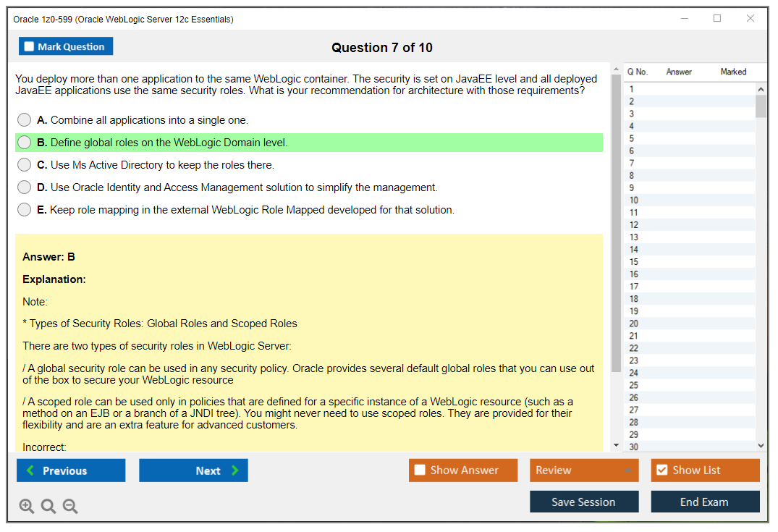Click the zoom-in magnifier icon

click(26, 506)
